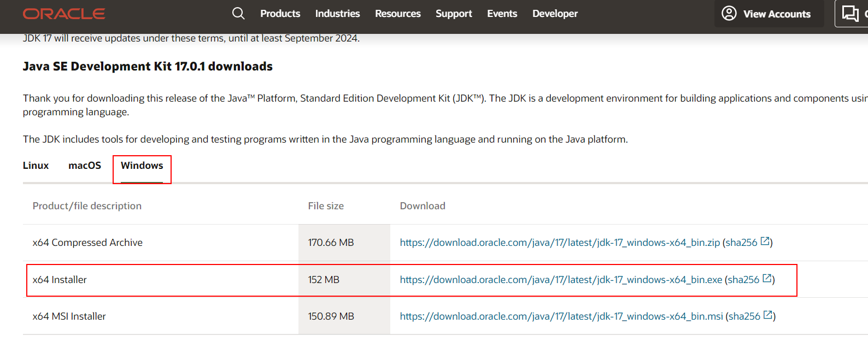Open the Industries menu

click(337, 14)
